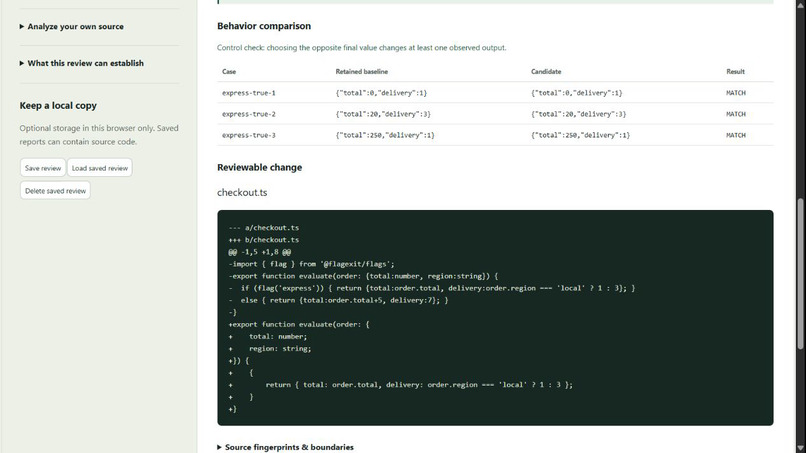Screen dimensions: 806x453
Task: Click the 'checkout.ts' file name
Action: [242, 192]
